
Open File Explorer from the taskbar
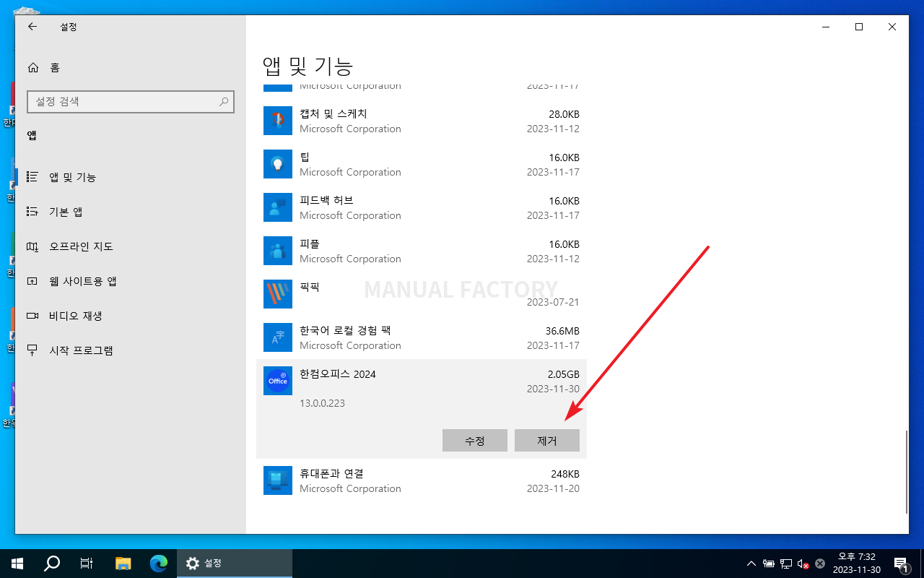pos(123,564)
